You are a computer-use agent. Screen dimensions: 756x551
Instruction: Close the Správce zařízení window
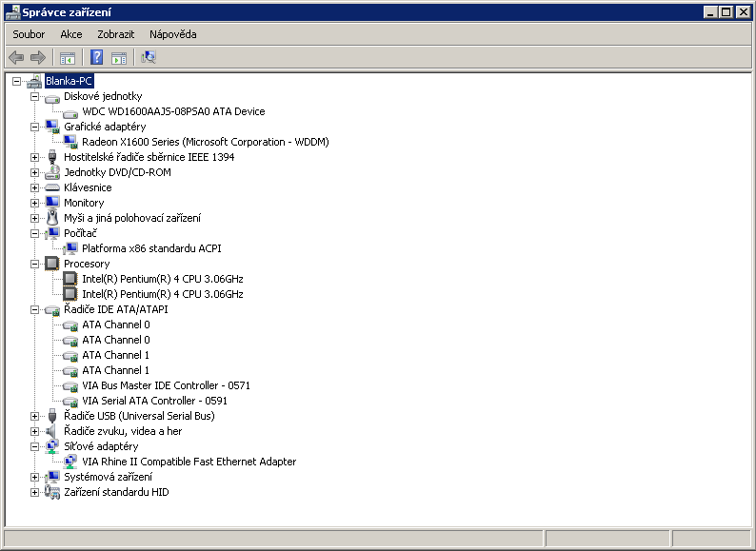tap(743, 12)
